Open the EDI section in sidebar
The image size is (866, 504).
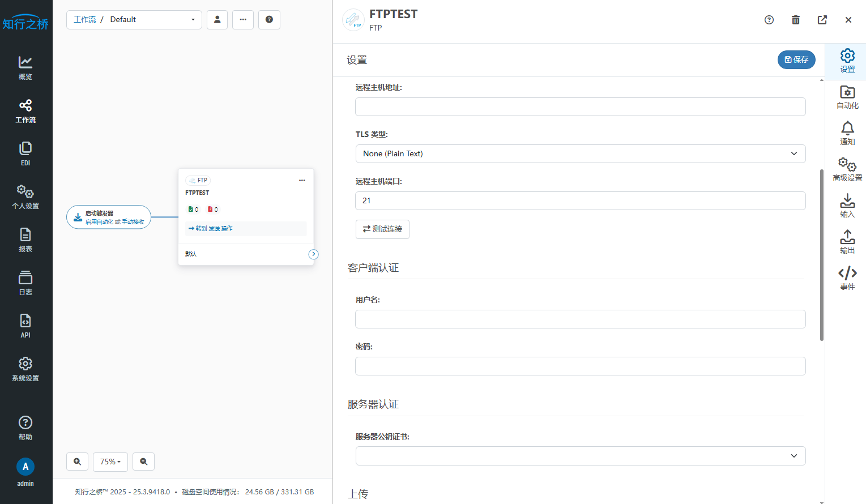(x=25, y=153)
